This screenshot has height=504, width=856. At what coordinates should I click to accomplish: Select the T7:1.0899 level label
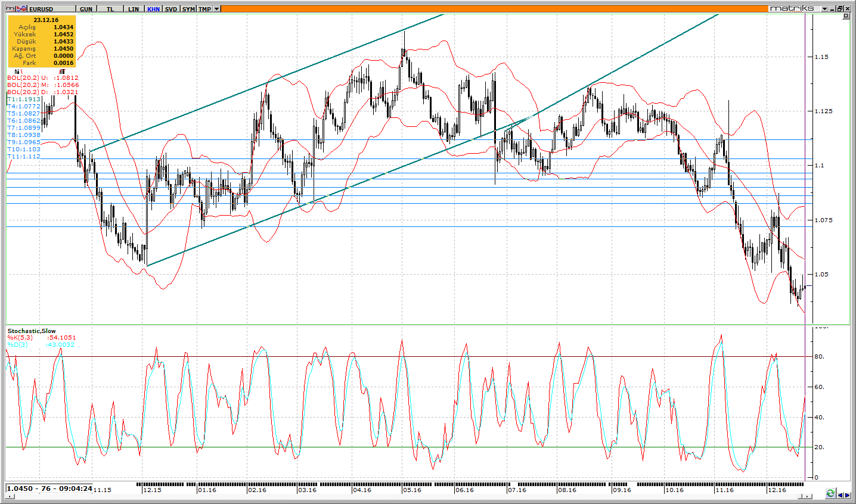point(24,128)
